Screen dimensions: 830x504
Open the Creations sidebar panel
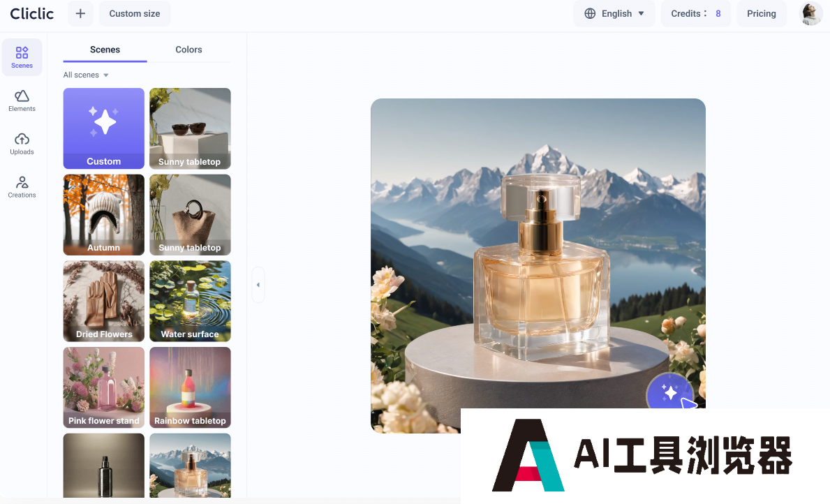pos(22,187)
